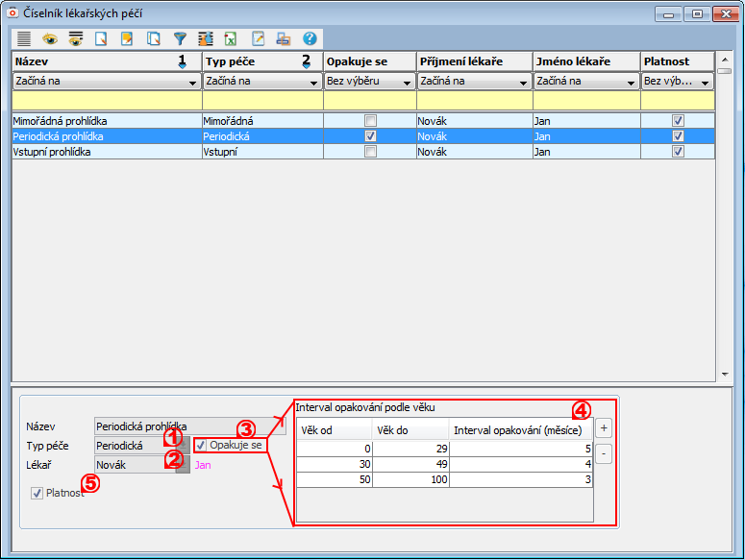The width and height of the screenshot is (745, 560).
Task: Expand the Jméno lékaře filter dropdown
Action: coord(632,83)
